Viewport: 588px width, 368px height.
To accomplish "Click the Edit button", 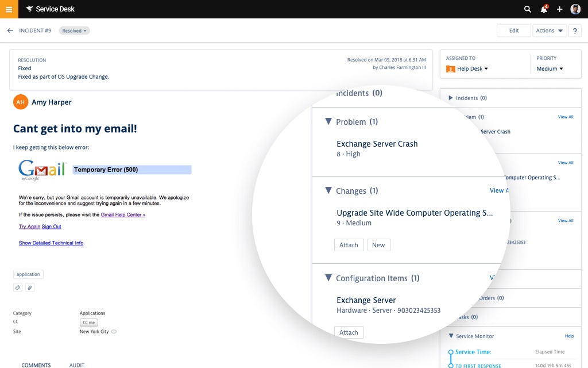I will point(514,31).
